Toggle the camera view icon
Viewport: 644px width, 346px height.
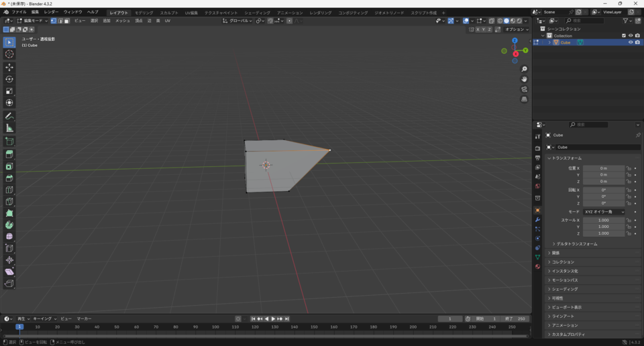point(524,89)
